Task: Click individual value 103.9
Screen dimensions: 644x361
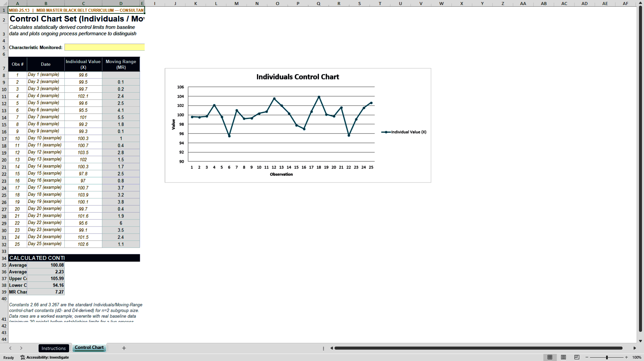Action: (83, 195)
